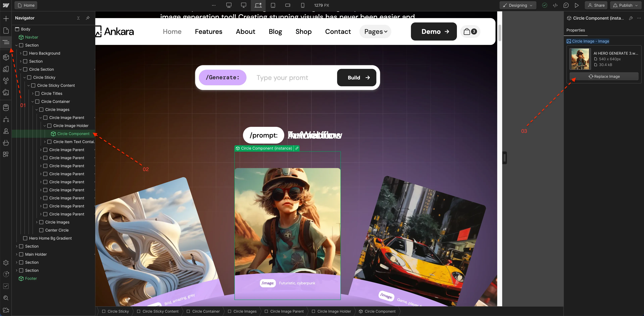This screenshot has height=316, width=644.
Task: Switch to the tablet breakpoint
Action: [273, 5]
